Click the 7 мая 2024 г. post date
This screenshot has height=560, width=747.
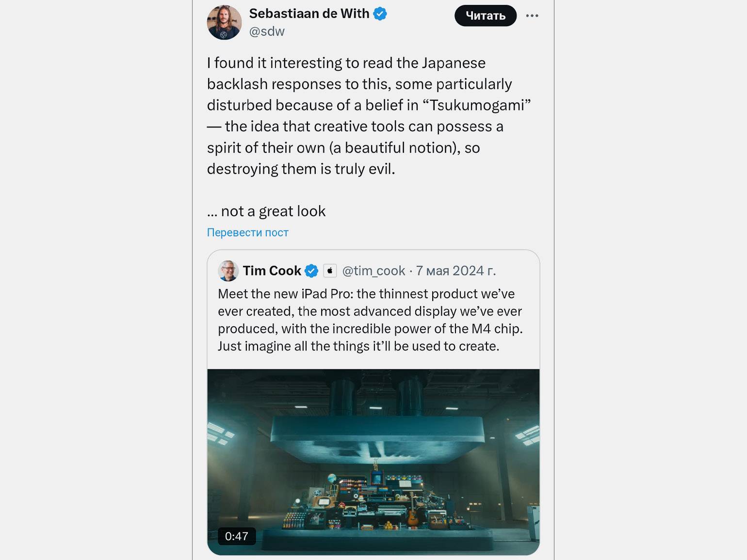coord(456,271)
